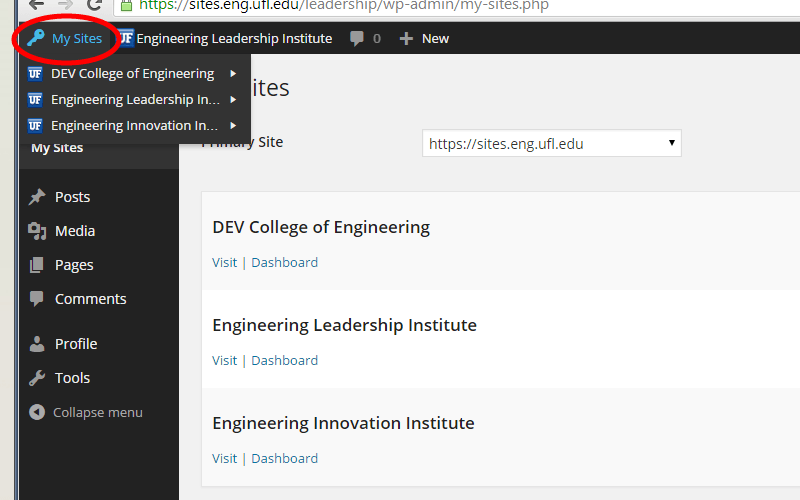Image resolution: width=800 pixels, height=500 pixels.
Task: Click the Posts pushpin icon
Action: coord(37,197)
